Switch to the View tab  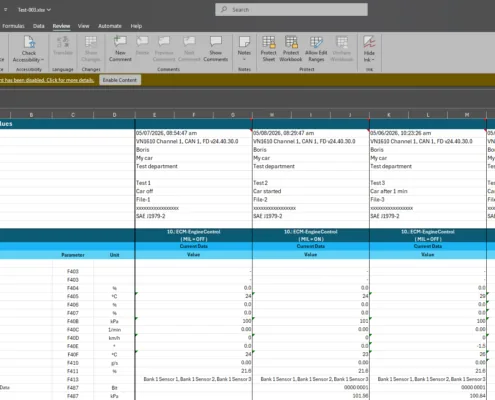click(83, 26)
